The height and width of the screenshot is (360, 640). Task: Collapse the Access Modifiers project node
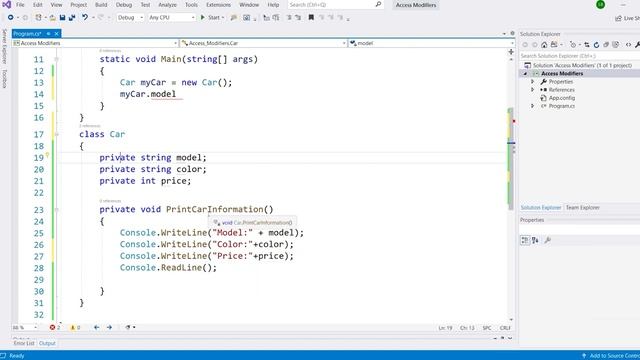pyautogui.click(x=526, y=73)
